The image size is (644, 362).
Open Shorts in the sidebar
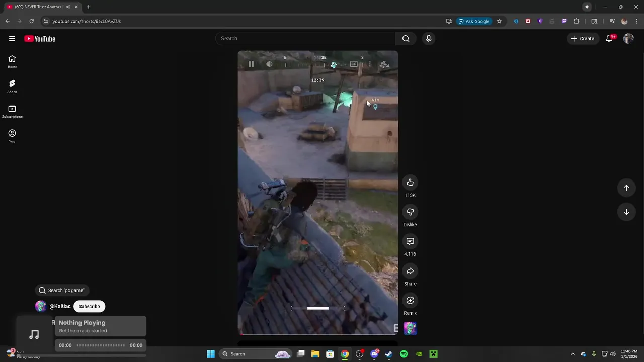(x=12, y=86)
